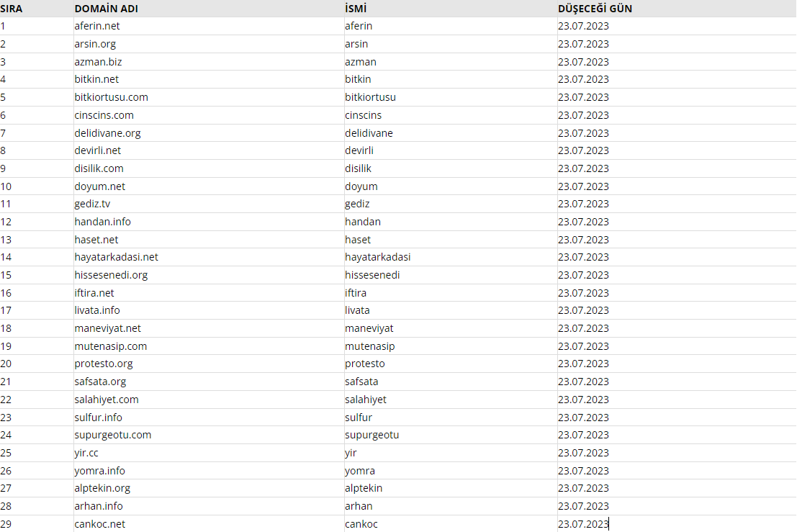The width and height of the screenshot is (797, 532).
Task: Click the DOMAİN ADI column header
Action: 107,9
